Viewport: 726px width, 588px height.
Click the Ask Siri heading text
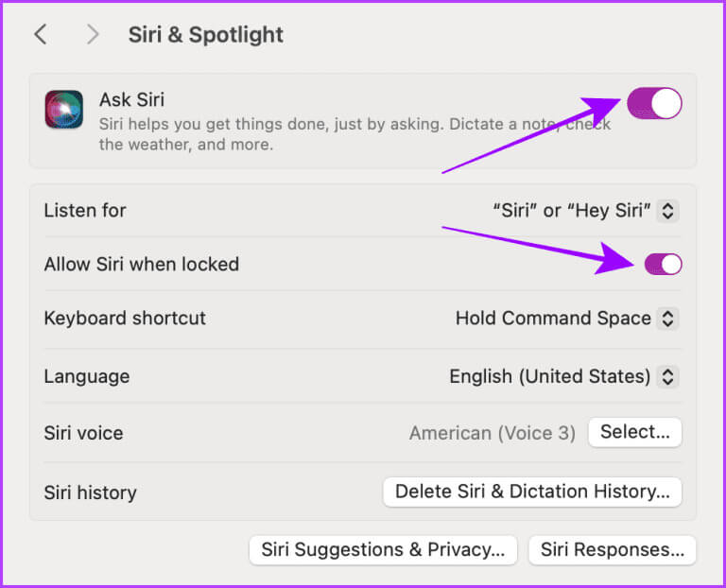[x=132, y=100]
